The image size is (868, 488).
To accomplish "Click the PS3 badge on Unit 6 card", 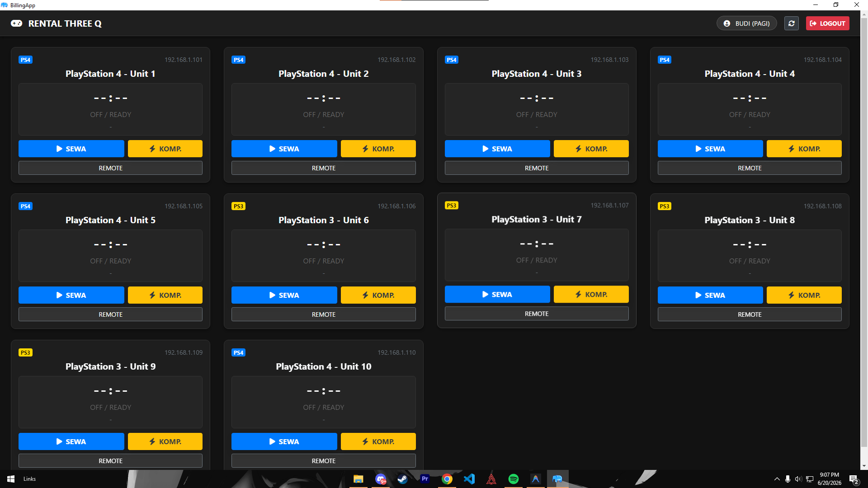I will pyautogui.click(x=238, y=206).
